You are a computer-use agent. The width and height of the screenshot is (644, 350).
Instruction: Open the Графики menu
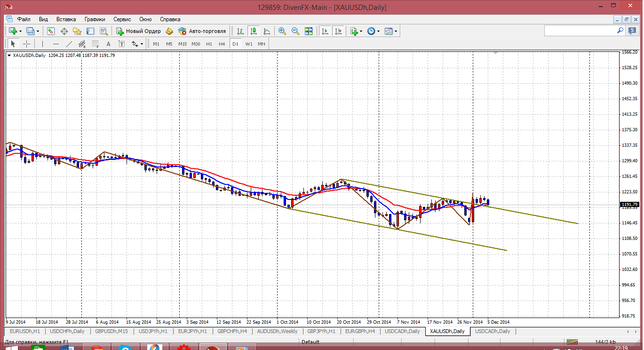[95, 19]
